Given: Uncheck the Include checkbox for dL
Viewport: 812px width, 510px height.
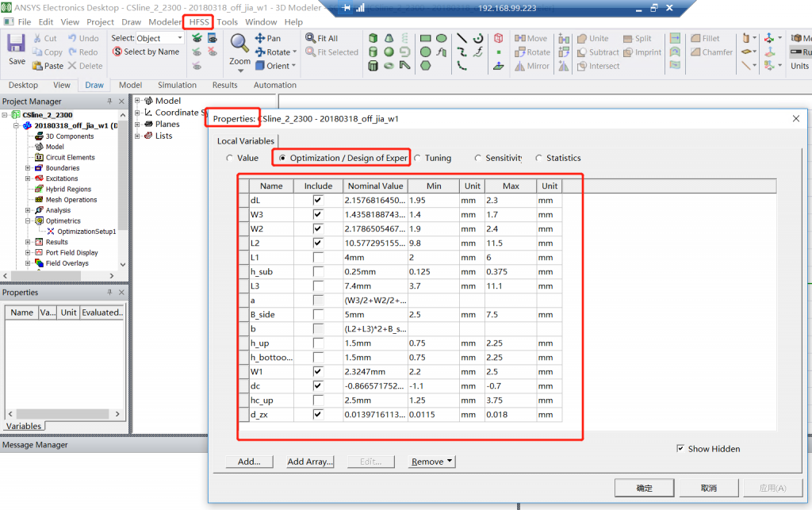Looking at the screenshot, I should click(x=318, y=201).
